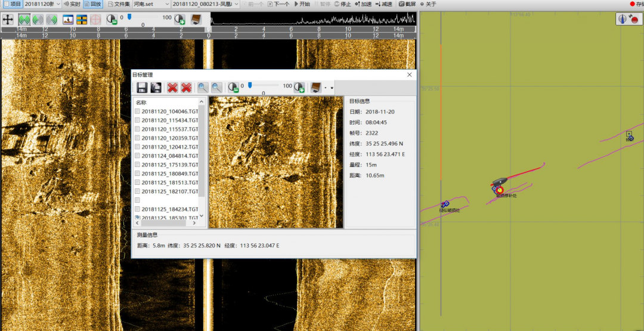The height and width of the screenshot is (331, 644).
Task: Check the 20181120_104046.TGT checkbox
Action: [137, 112]
